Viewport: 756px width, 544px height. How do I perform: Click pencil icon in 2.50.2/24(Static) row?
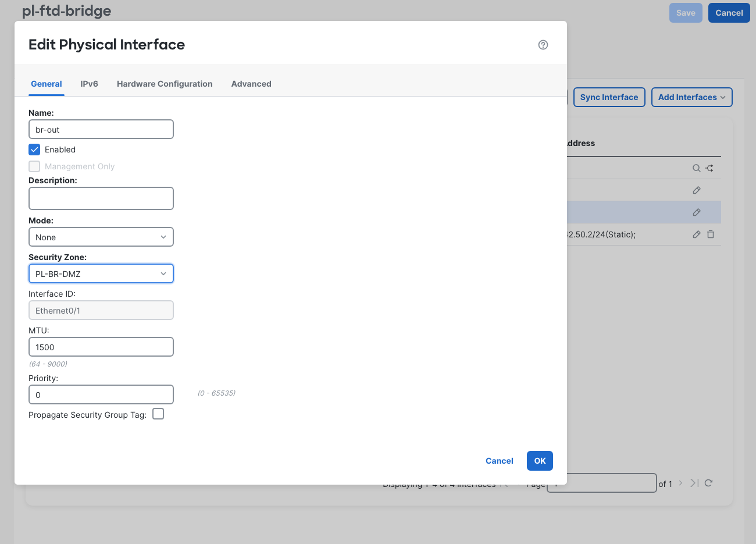pyautogui.click(x=697, y=234)
